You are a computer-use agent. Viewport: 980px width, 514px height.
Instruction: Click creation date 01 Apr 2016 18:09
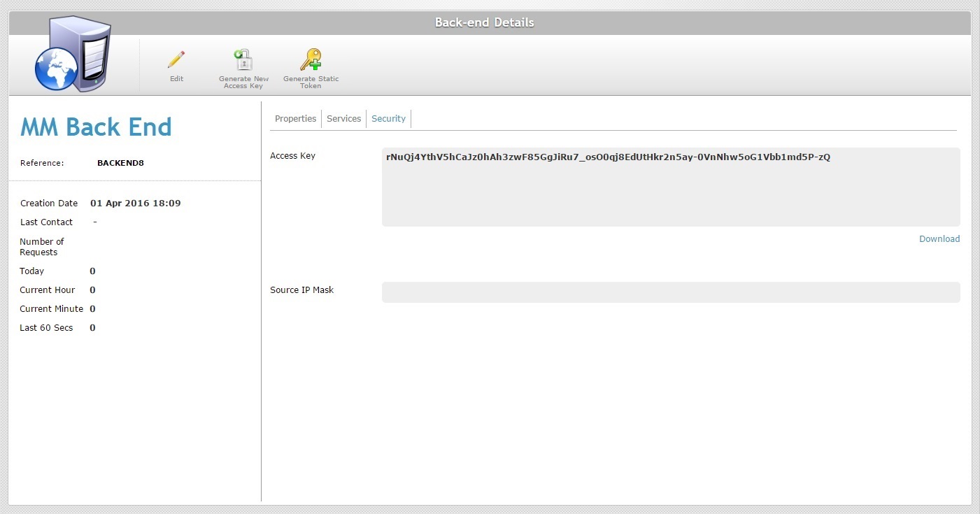(136, 204)
